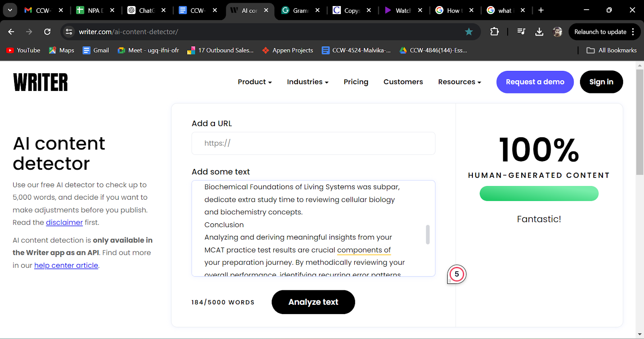Viewport: 644px width, 339px height.
Task: Click the Analyze text button
Action: coord(313,302)
